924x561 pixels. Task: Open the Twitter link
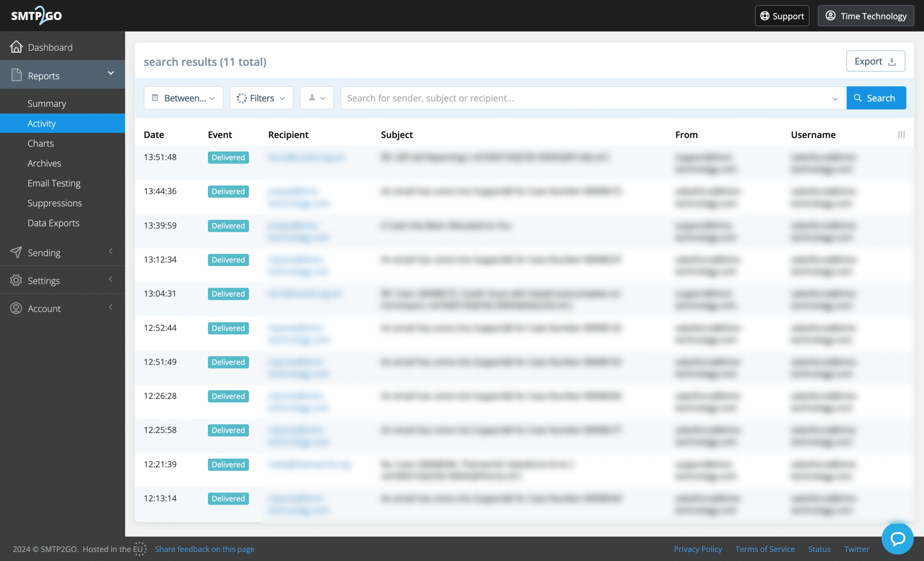click(x=856, y=549)
